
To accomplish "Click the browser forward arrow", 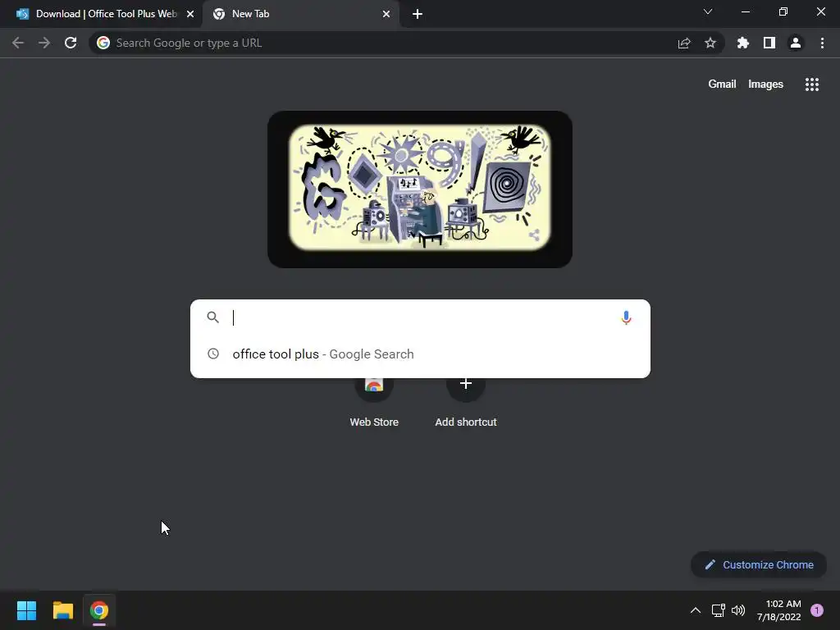I will point(44,43).
